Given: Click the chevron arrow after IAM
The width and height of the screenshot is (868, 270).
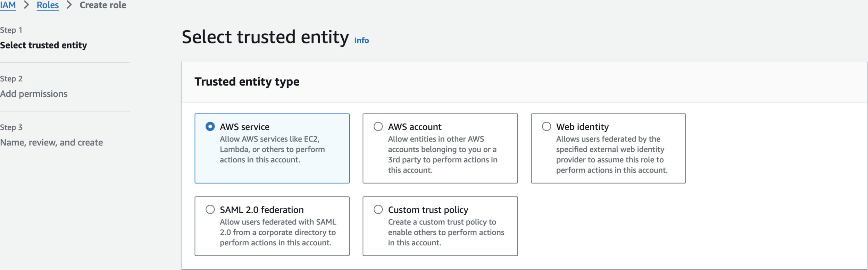Looking at the screenshot, I should point(26,5).
